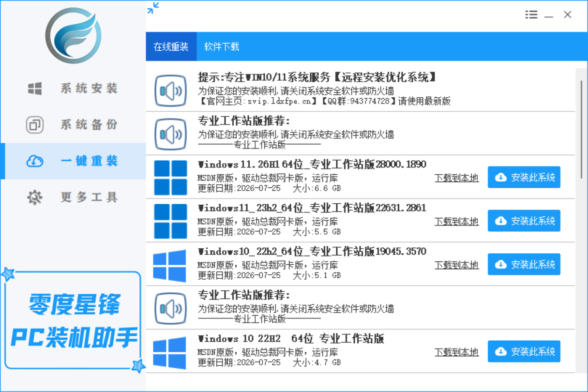Click 下载到本地 for Windows10 22h2 19045.3570
The height and width of the screenshot is (392, 588).
point(456,265)
